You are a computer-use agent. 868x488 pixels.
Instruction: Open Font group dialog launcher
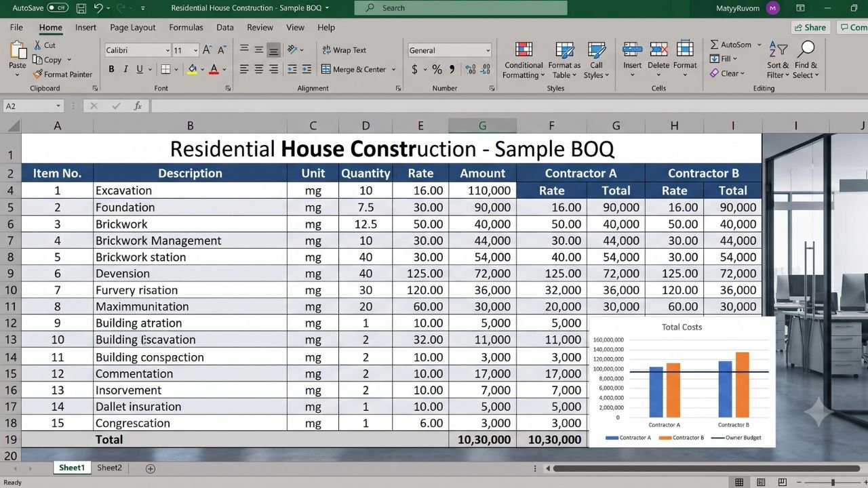click(228, 89)
